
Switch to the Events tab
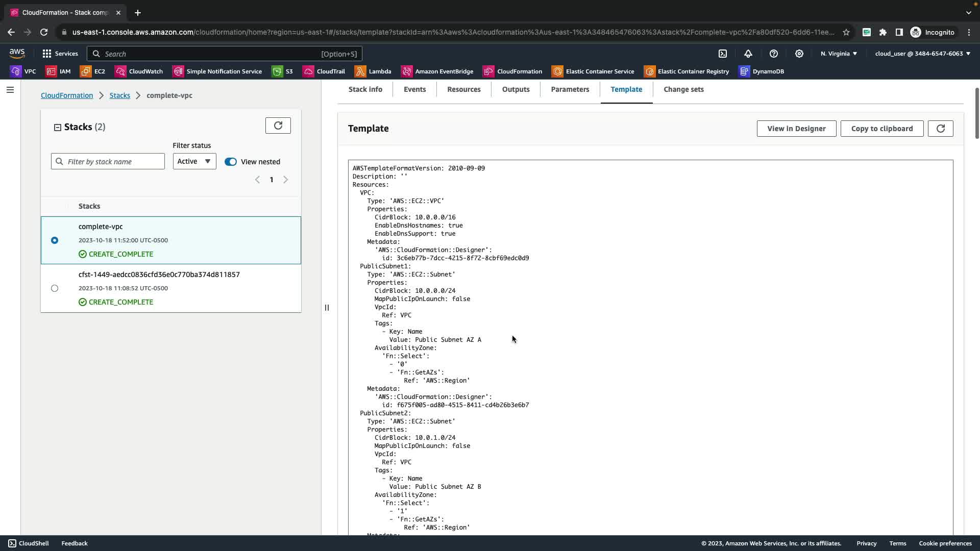tap(414, 89)
